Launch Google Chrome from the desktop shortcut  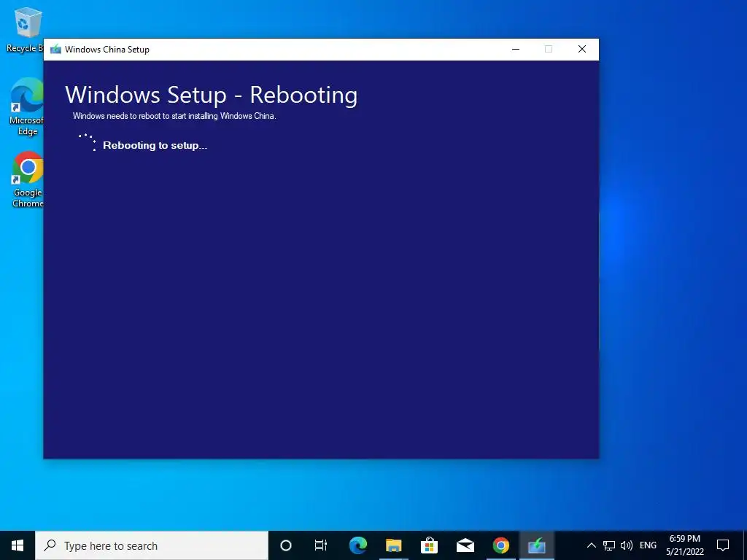(28, 179)
